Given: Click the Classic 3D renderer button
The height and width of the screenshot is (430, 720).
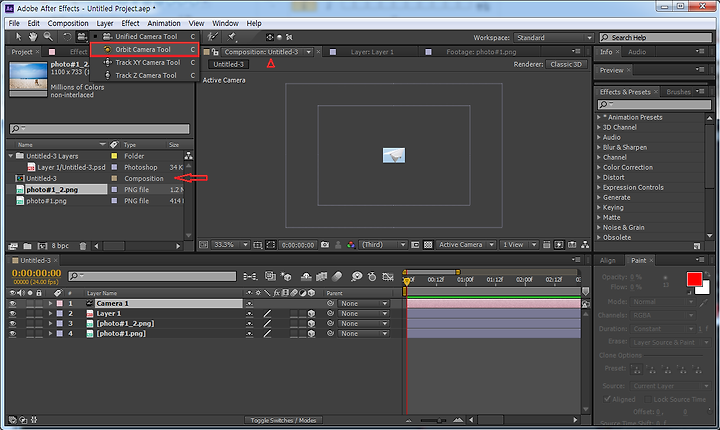Looking at the screenshot, I should tap(566, 64).
